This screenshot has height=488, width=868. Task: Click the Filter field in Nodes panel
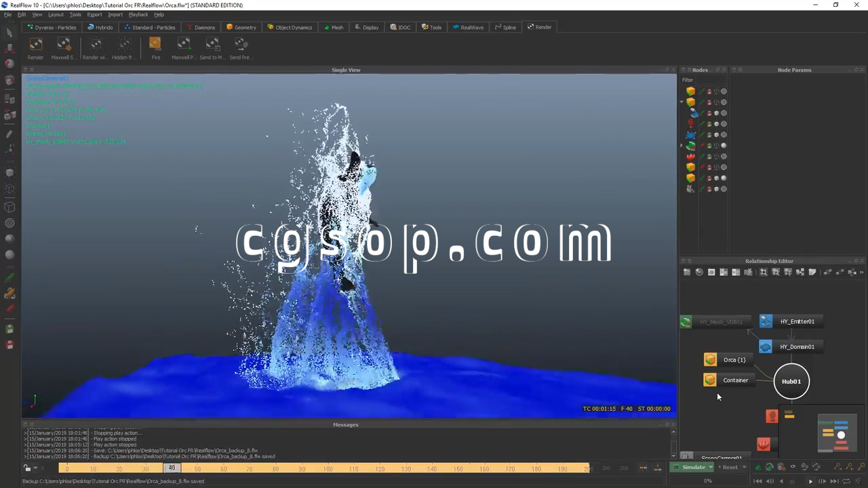[x=709, y=80]
